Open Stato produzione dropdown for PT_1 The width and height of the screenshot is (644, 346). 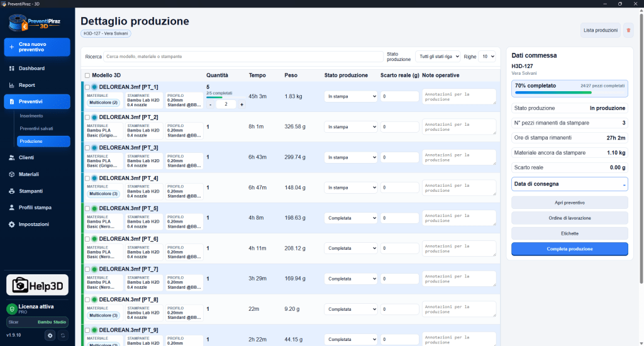click(350, 96)
